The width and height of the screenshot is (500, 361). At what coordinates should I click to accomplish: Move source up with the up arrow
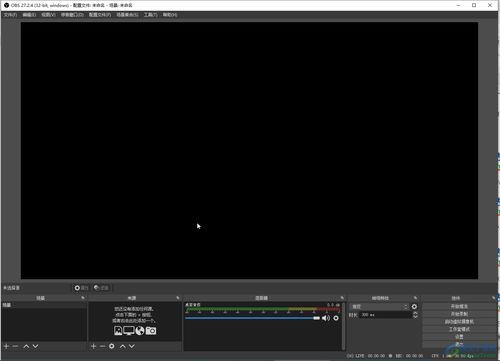pyautogui.click(x=123, y=346)
